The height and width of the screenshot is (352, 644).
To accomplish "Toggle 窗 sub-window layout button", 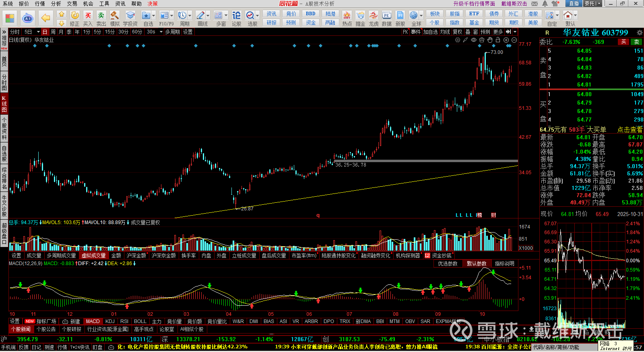I will 476,32.
